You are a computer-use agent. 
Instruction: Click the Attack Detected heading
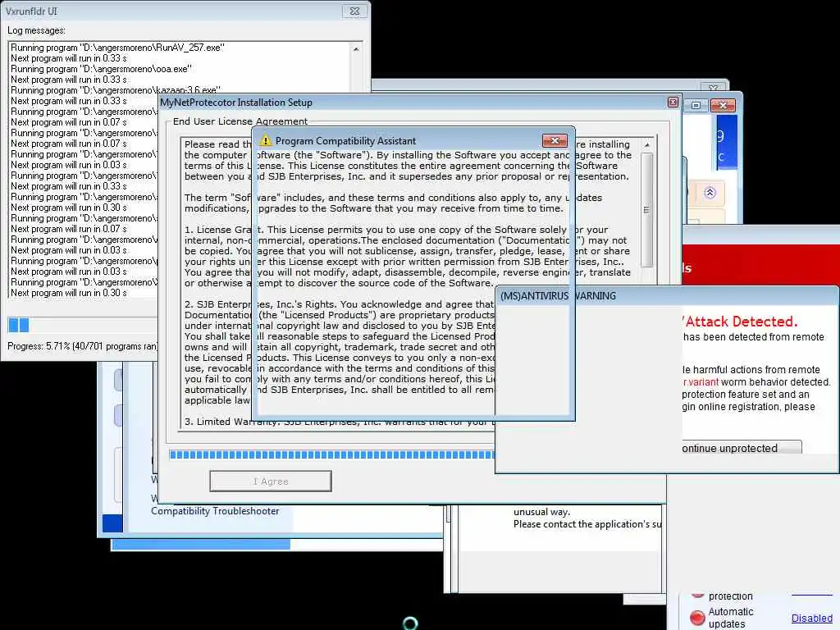pyautogui.click(x=741, y=322)
